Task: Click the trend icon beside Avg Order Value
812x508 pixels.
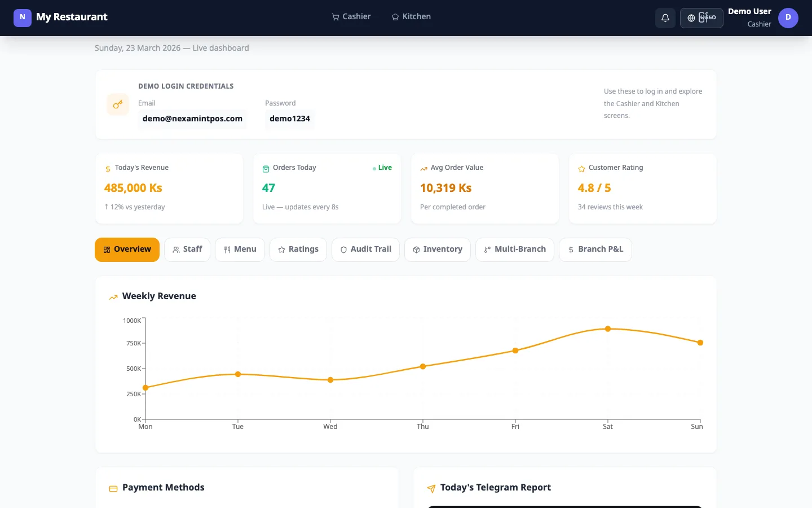Action: click(x=423, y=169)
